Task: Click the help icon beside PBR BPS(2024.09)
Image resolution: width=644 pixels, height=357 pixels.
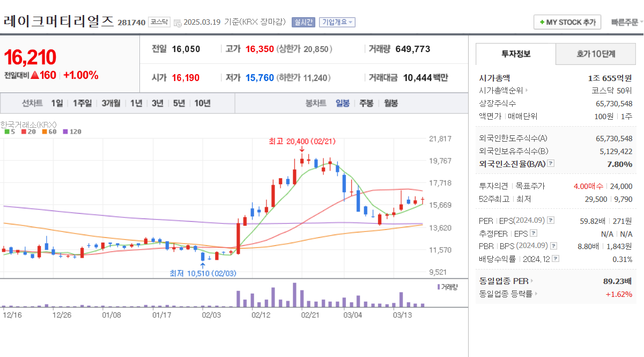Action: (553, 246)
